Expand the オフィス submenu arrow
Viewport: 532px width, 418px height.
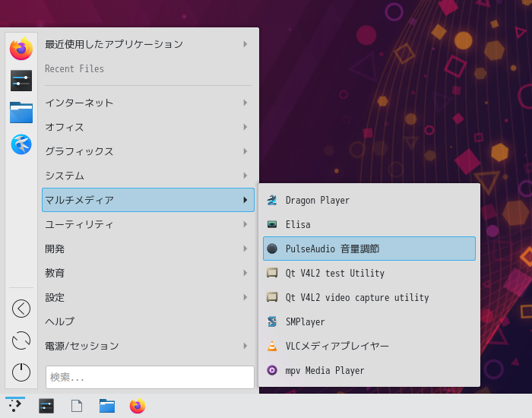[x=245, y=127]
